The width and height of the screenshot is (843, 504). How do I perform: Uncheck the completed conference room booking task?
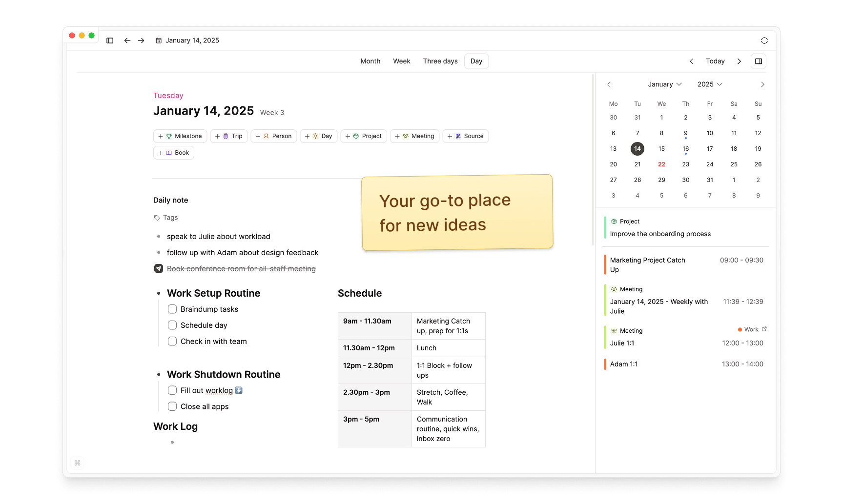[x=159, y=269]
